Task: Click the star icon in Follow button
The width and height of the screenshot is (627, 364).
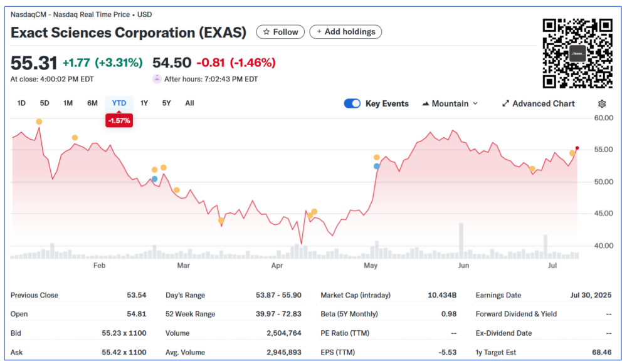Action: 266,32
